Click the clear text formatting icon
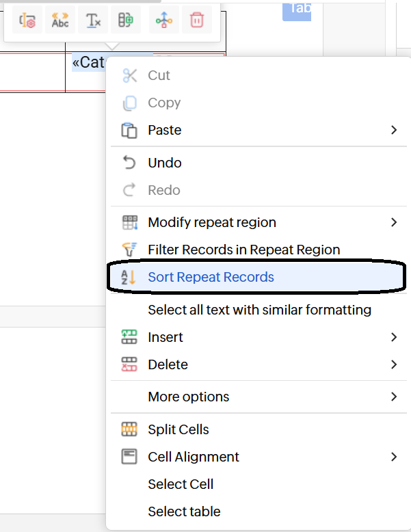 93,21
